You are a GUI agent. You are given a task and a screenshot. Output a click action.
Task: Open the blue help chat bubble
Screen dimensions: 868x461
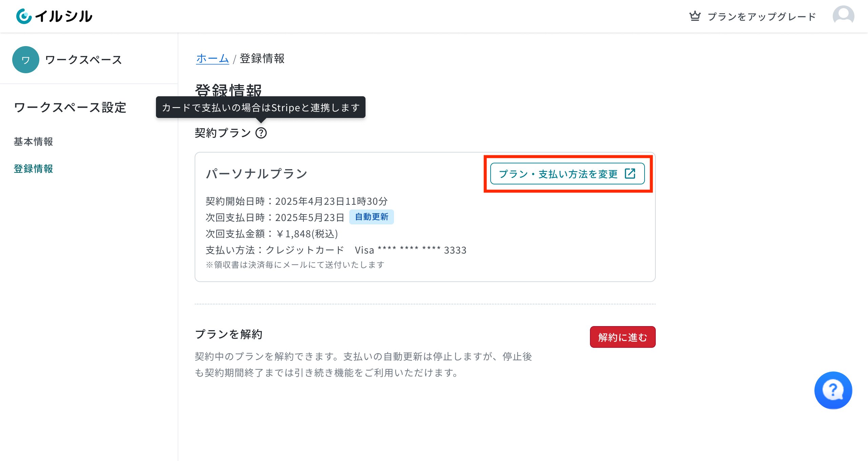coord(833,390)
